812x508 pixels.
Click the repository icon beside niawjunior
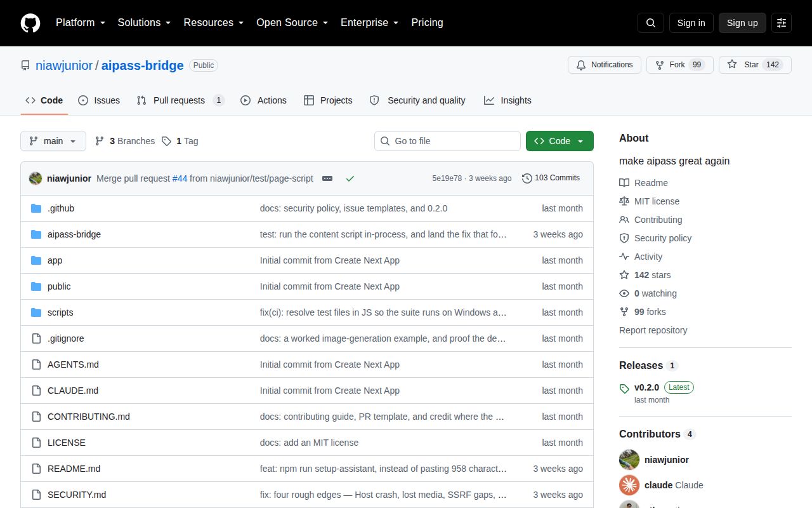[x=25, y=65]
